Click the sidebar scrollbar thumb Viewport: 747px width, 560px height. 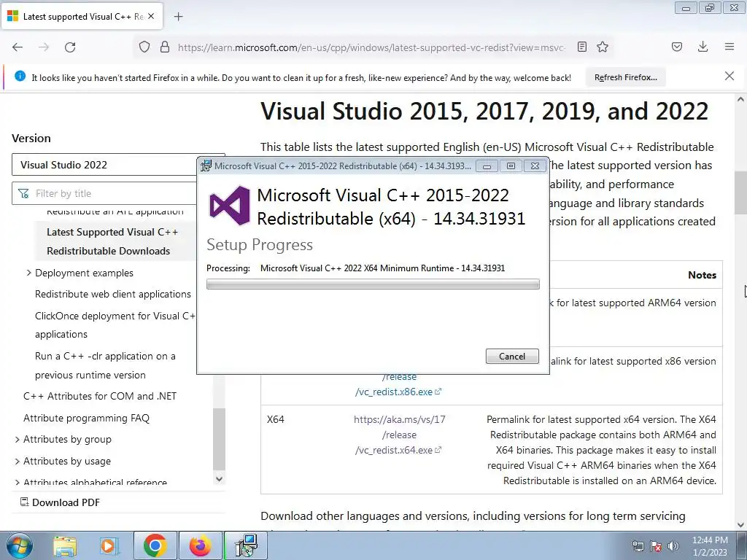219,440
